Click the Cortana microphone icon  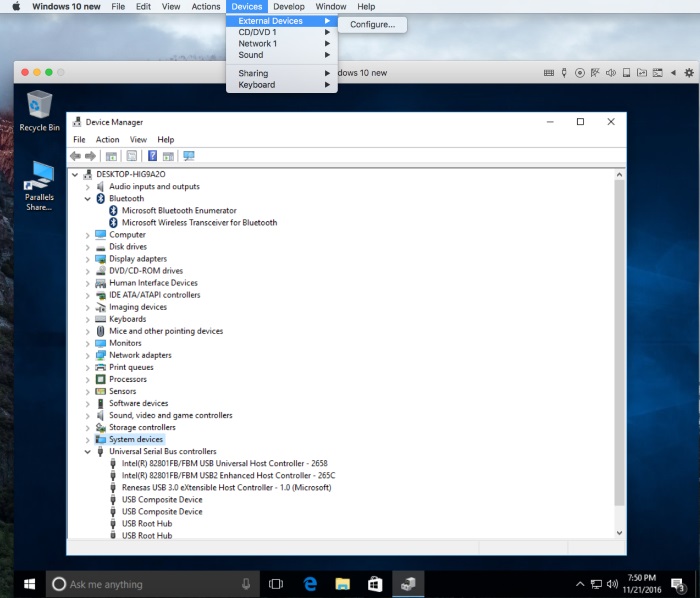[x=246, y=584]
